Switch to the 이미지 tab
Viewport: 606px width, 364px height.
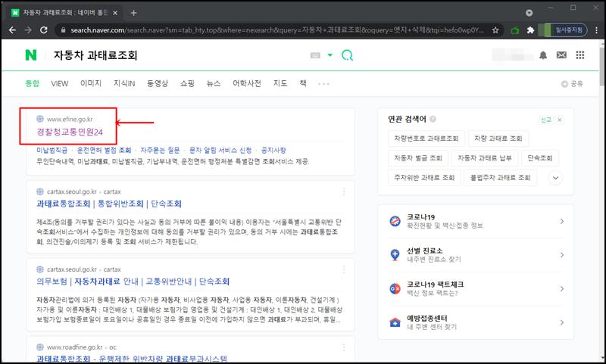pyautogui.click(x=91, y=83)
